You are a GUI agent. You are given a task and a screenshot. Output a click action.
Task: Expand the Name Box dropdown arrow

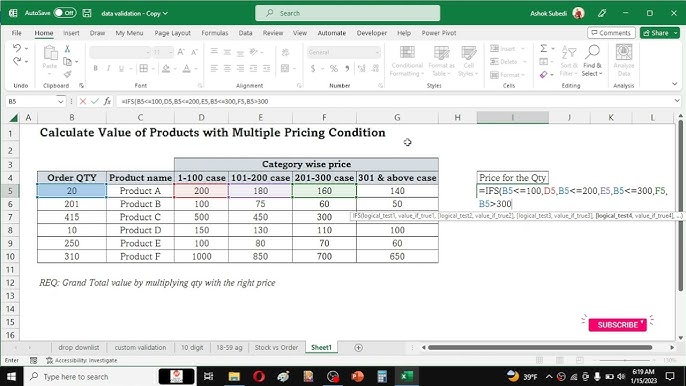60,101
